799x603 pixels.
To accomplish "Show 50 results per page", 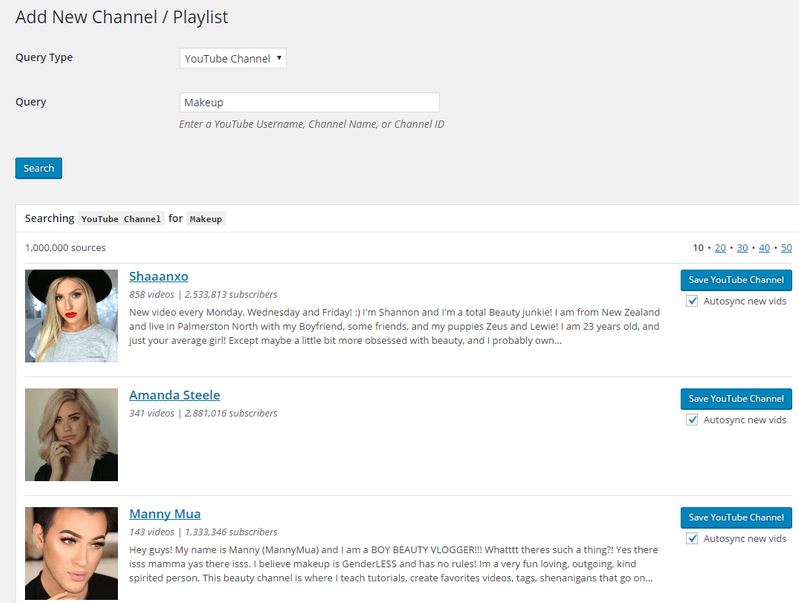I will point(786,248).
